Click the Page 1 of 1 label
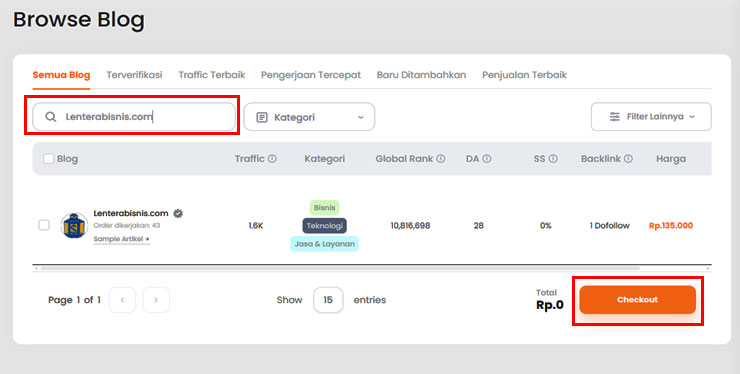This screenshot has height=374, width=740. click(75, 300)
